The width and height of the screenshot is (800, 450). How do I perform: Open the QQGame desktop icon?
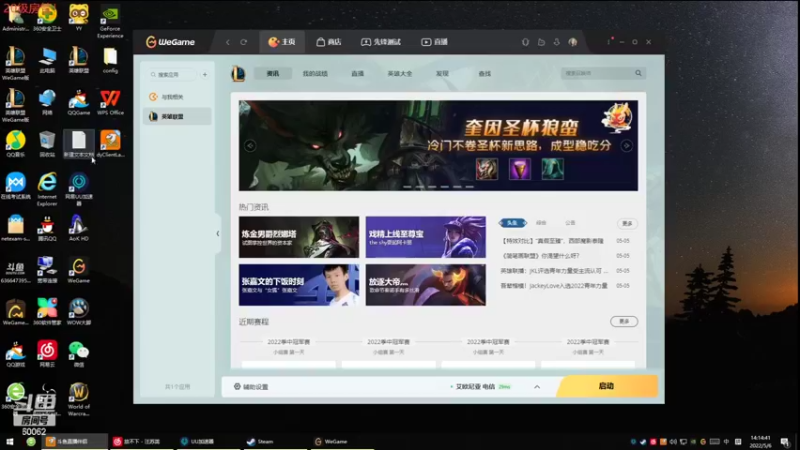(79, 103)
